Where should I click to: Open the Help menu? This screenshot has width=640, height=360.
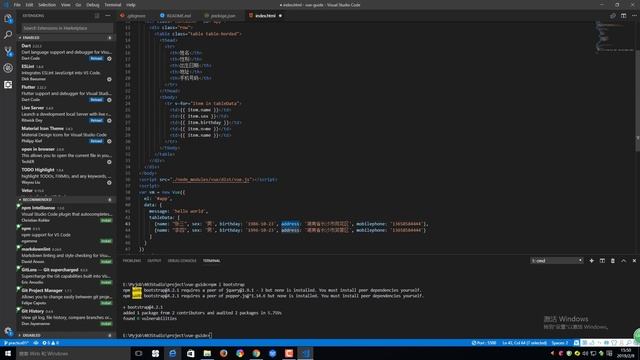[x=131, y=5]
